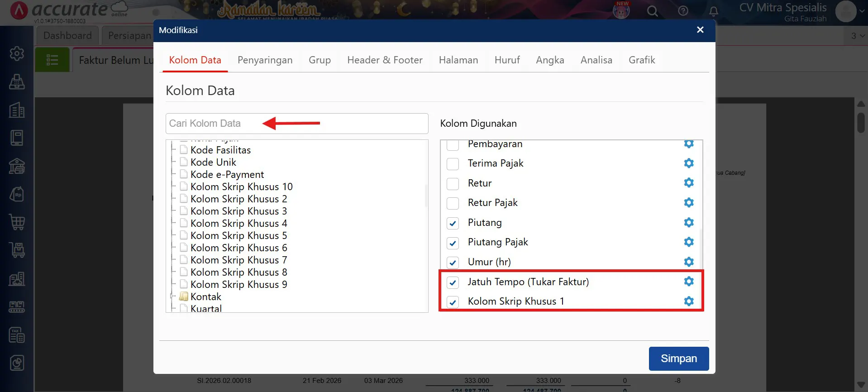The height and width of the screenshot is (392, 868).
Task: Click the Cari Kolom Data search field
Action: pyautogui.click(x=296, y=124)
